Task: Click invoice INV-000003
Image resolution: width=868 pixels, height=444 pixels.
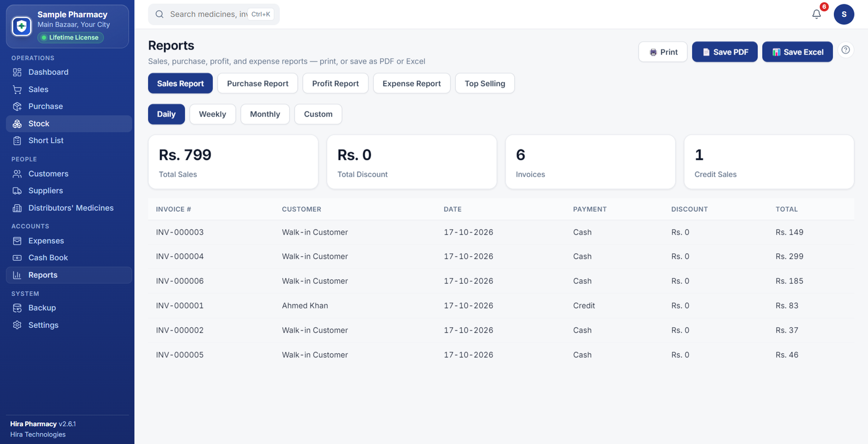Action: pos(180,232)
